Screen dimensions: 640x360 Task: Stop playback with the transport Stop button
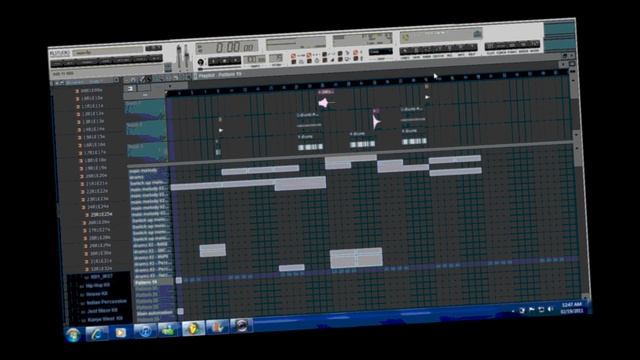coord(224,61)
